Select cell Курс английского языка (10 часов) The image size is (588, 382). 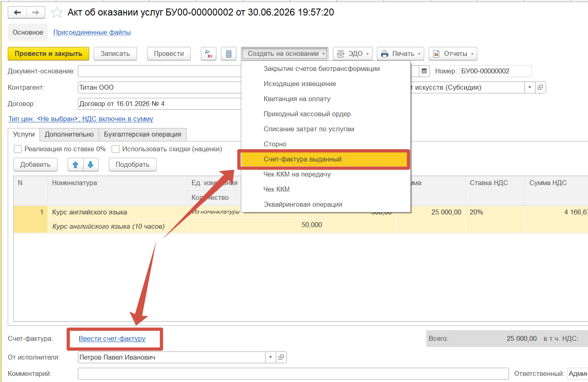click(x=117, y=226)
